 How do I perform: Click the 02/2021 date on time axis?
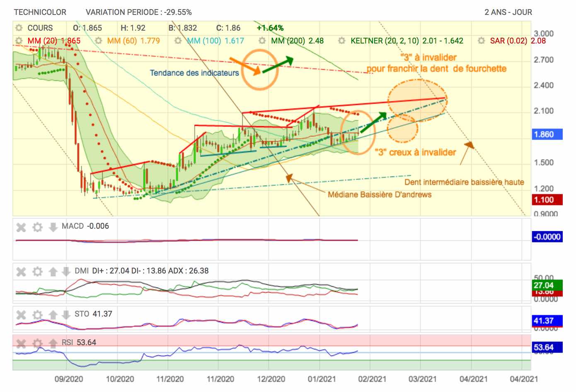(x=372, y=379)
